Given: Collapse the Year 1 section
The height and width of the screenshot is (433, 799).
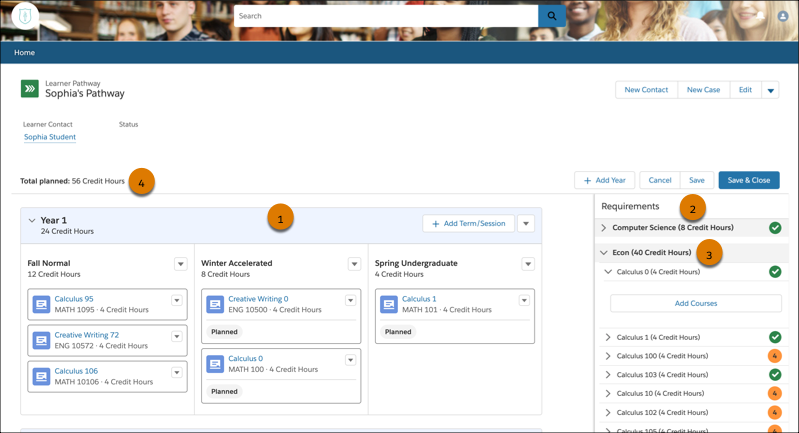Looking at the screenshot, I should [32, 221].
